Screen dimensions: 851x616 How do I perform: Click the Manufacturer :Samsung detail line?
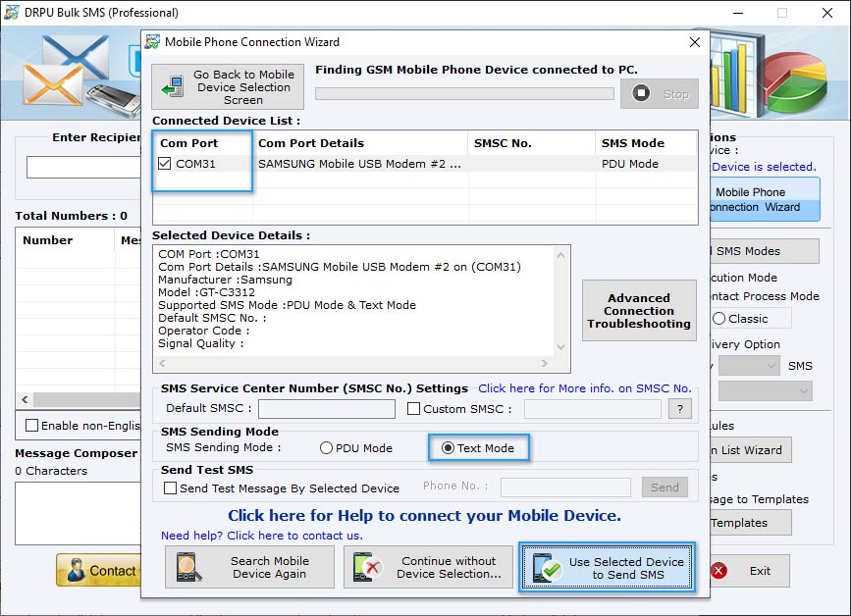(x=225, y=280)
